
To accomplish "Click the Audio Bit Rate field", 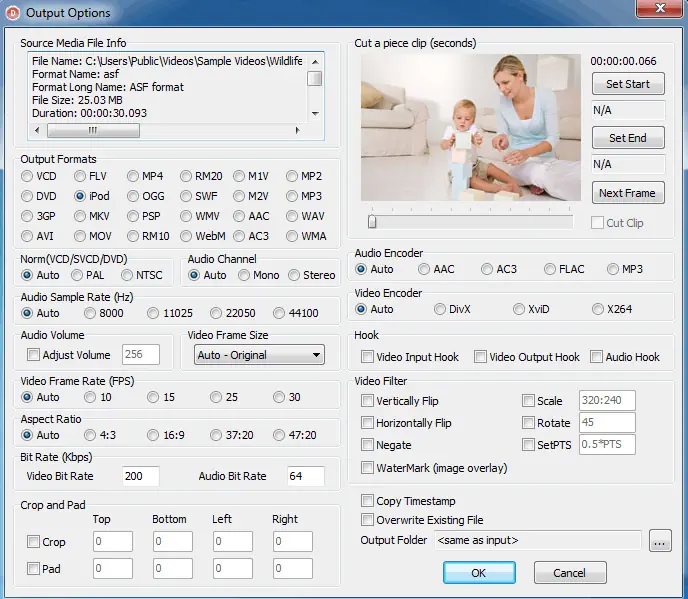I will point(305,476).
